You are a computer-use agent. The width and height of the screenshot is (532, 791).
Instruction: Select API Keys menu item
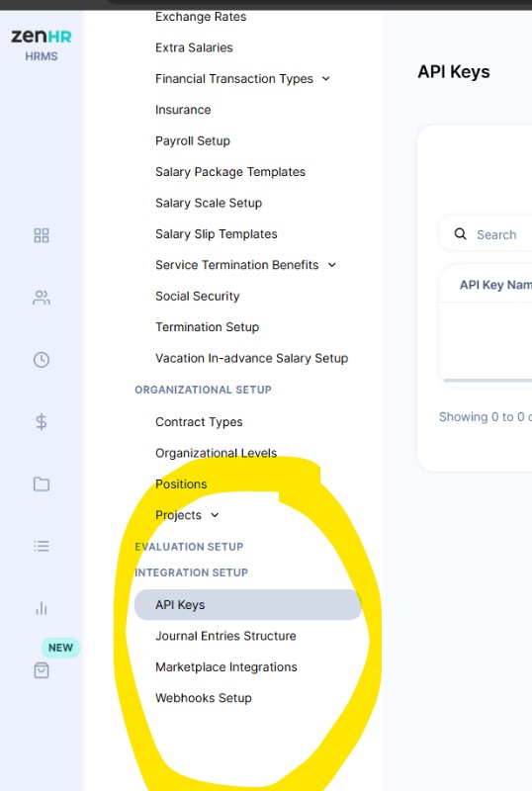click(x=248, y=604)
